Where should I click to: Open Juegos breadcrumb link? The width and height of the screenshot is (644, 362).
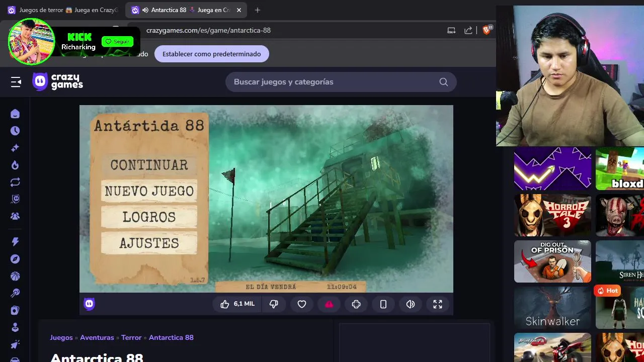[61, 337]
